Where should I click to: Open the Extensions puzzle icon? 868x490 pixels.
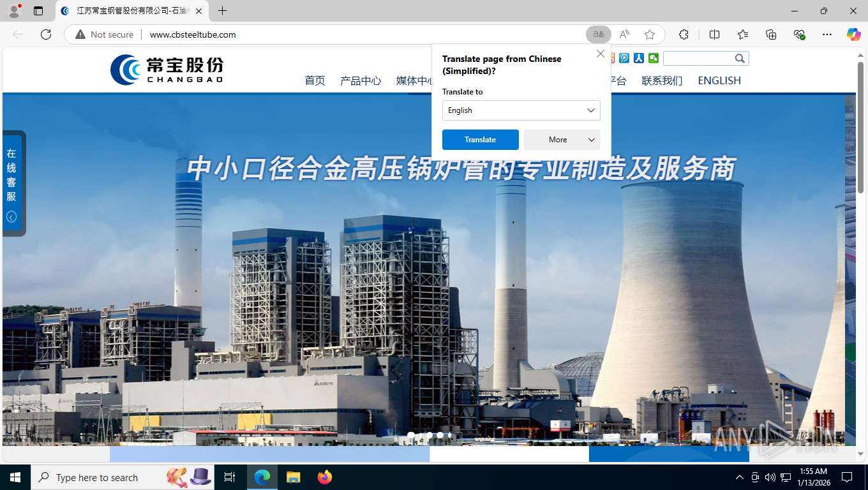click(684, 34)
